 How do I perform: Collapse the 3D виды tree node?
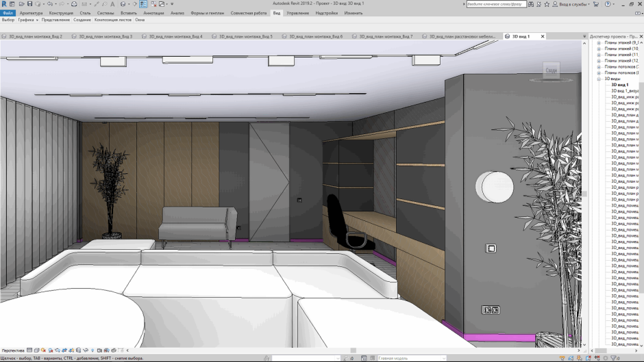click(599, 79)
